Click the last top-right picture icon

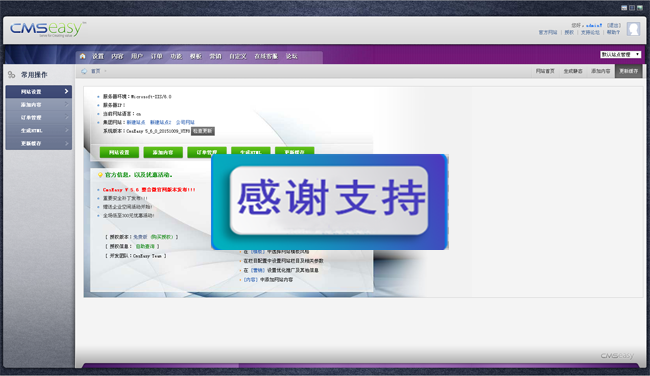click(x=640, y=8)
